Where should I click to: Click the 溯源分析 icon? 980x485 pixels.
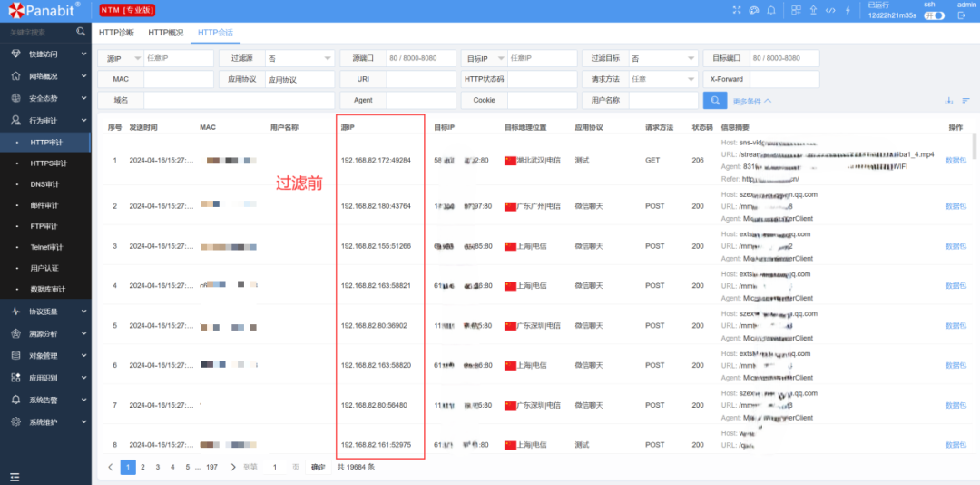(x=16, y=333)
